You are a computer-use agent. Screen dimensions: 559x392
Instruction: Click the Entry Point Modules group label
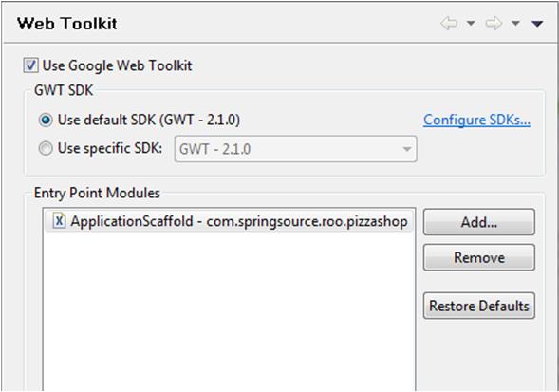click(x=97, y=193)
